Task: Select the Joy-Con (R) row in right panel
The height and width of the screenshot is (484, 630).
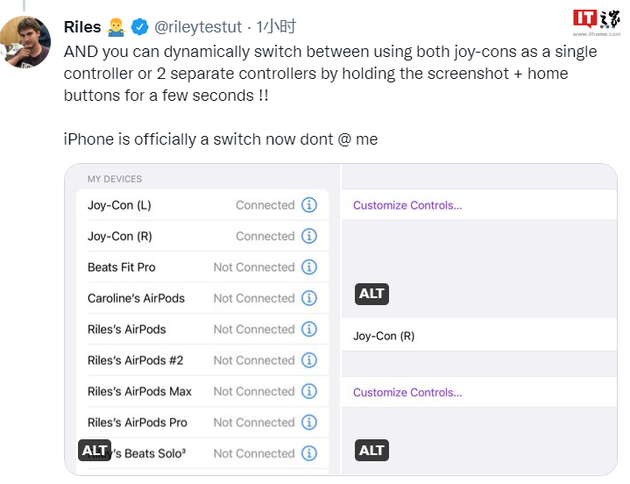Action: pyautogui.click(x=479, y=335)
